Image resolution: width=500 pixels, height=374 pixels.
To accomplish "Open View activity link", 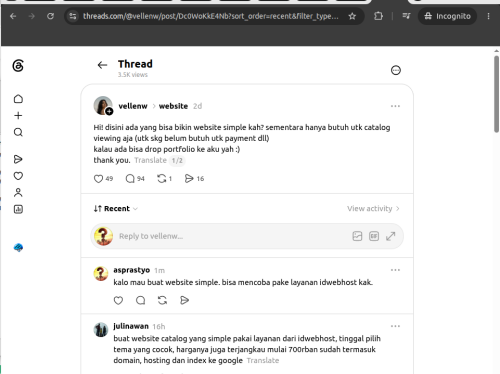I will (x=373, y=209).
